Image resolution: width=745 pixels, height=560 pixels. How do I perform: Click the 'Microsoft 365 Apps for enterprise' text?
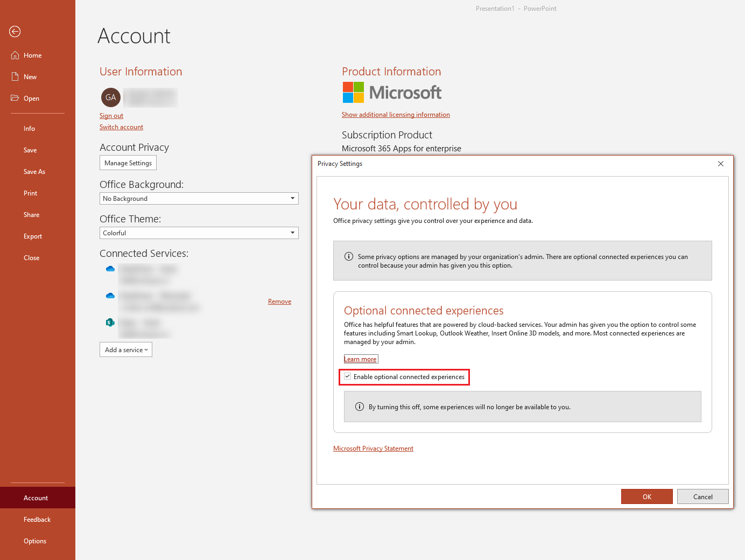coord(402,149)
